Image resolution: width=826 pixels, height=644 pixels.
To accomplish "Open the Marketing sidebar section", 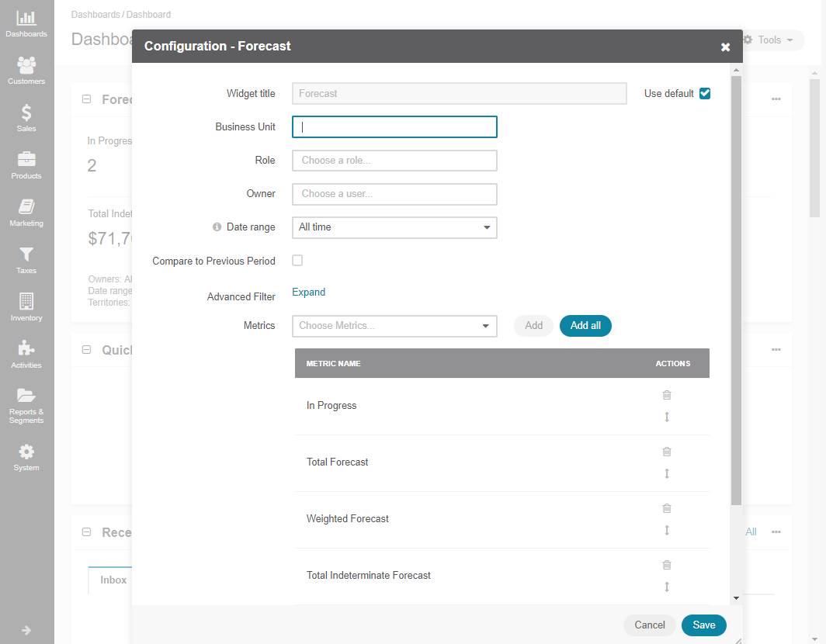I will [x=26, y=213].
